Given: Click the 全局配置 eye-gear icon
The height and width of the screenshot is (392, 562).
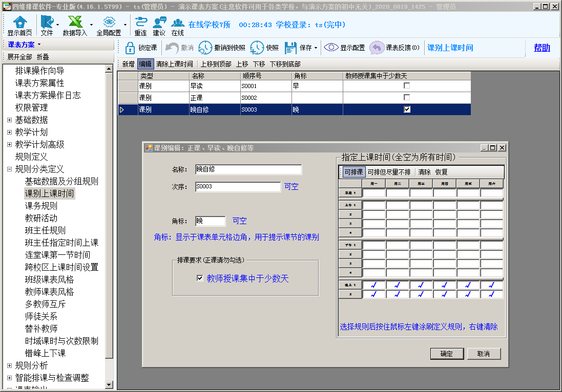Looking at the screenshot, I should click(109, 23).
